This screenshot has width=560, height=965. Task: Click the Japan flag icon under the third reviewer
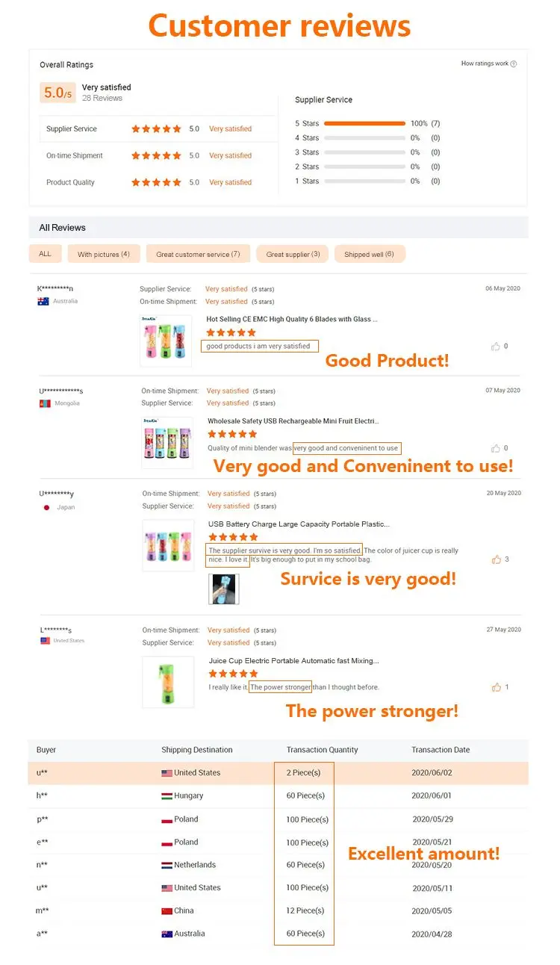[x=46, y=507]
